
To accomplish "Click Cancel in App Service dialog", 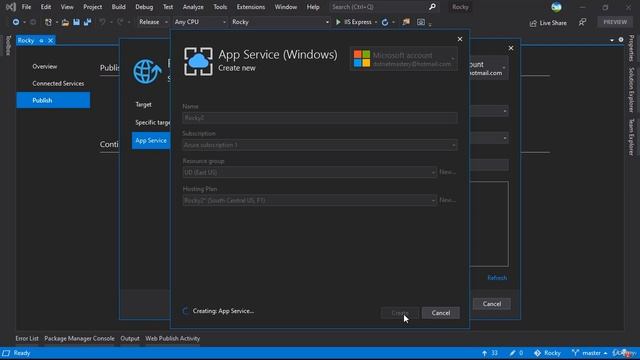I will [x=441, y=313].
